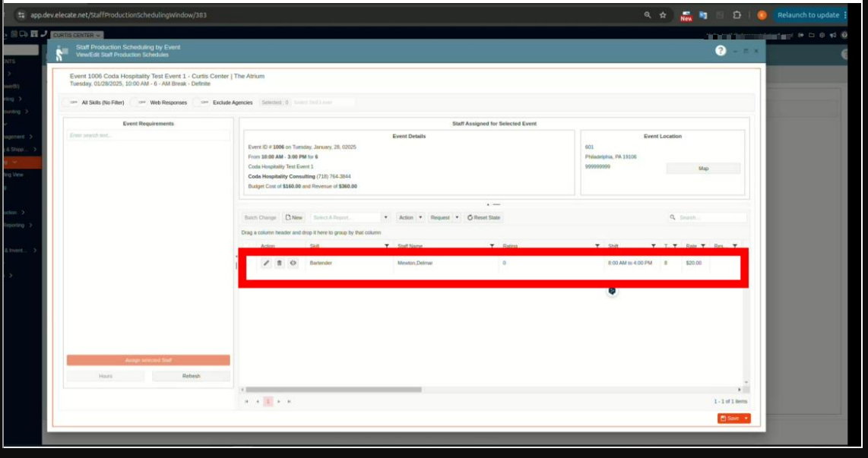Expand the Request dropdown menu
Screen dimensions: 868x458
(445, 217)
